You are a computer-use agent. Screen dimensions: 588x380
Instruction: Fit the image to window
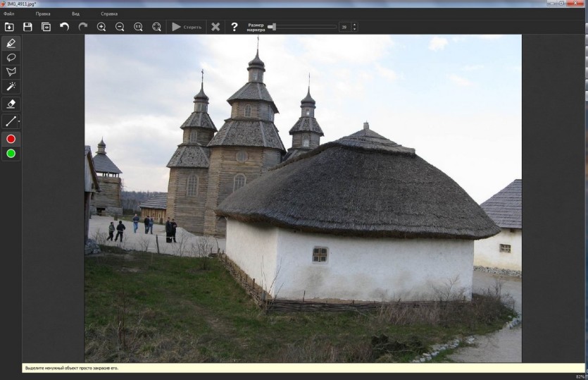coord(156,27)
